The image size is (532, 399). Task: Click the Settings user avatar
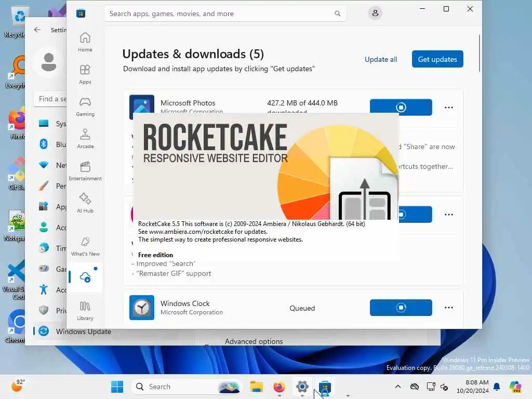pyautogui.click(x=48, y=62)
